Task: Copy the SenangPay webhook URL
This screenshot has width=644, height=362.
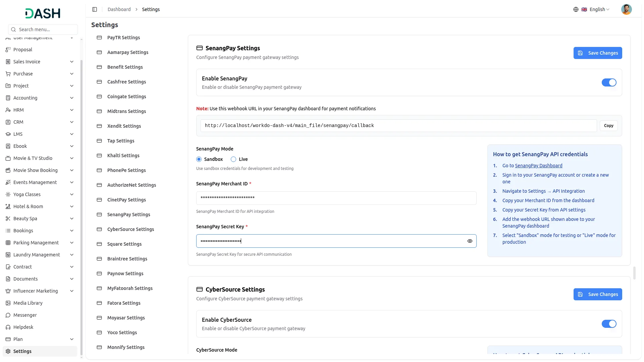Action: click(608, 126)
